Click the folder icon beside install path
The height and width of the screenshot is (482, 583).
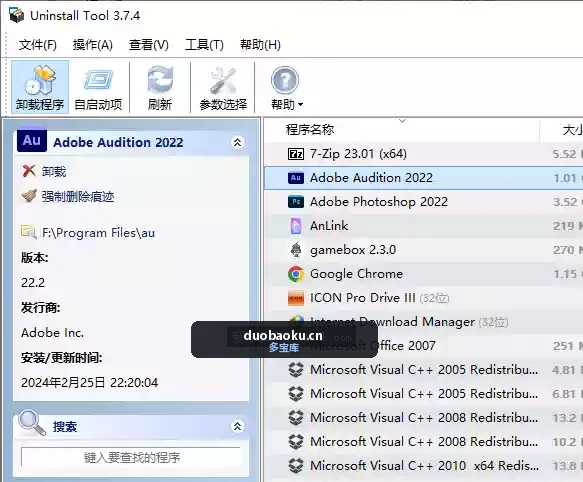tap(29, 232)
